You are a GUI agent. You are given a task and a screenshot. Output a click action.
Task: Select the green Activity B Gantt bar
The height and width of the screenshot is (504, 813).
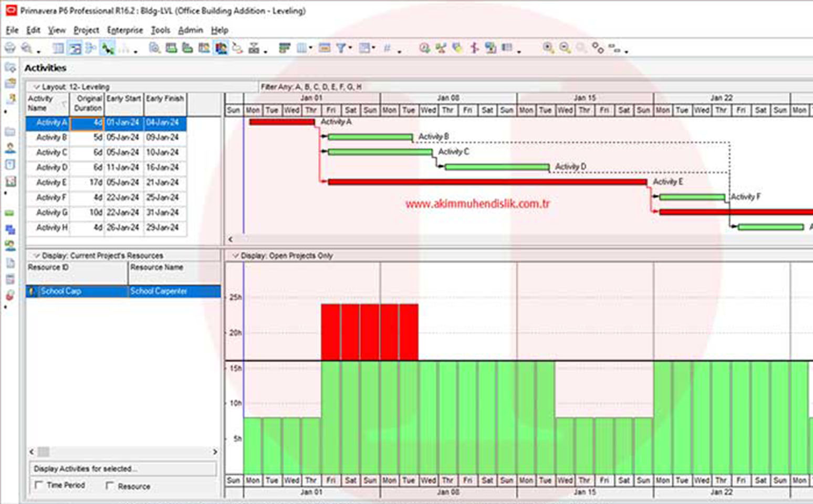pyautogui.click(x=370, y=137)
